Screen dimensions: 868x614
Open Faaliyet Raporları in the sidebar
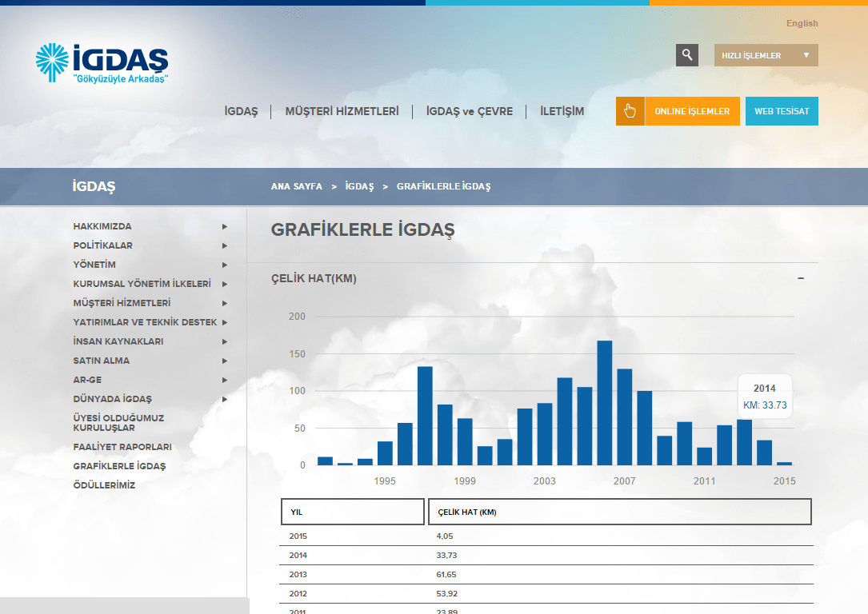point(122,447)
